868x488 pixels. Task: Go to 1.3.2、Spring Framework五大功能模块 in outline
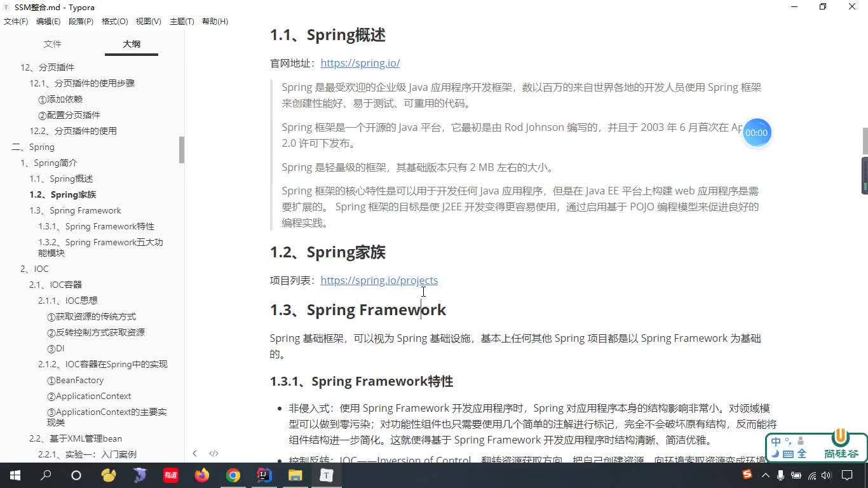point(100,247)
